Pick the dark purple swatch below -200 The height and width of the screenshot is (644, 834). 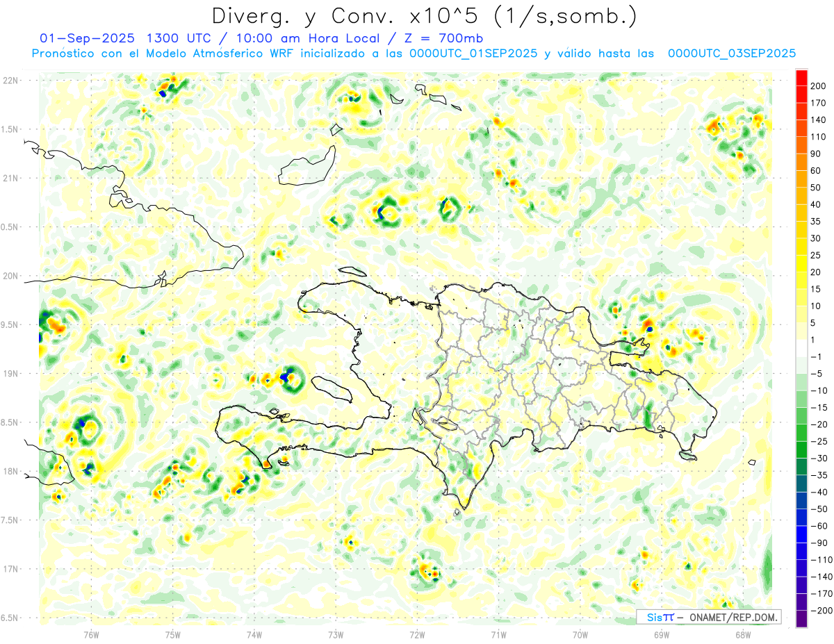(801, 620)
